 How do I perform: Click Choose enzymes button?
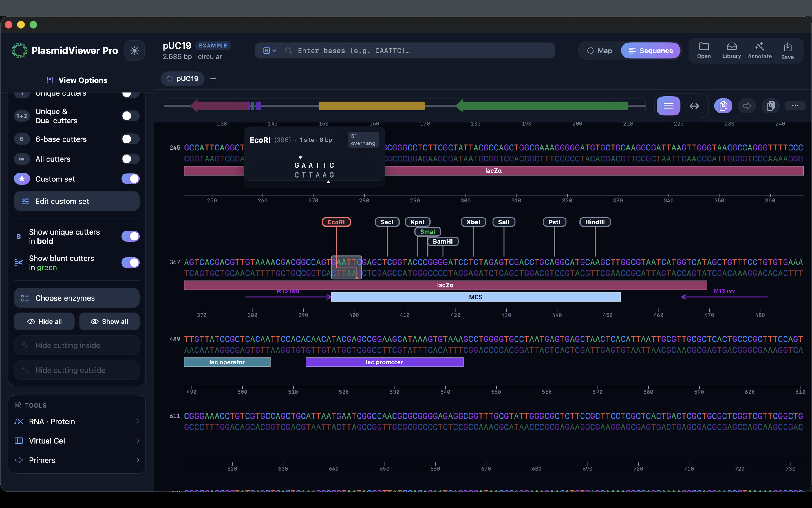(x=77, y=298)
